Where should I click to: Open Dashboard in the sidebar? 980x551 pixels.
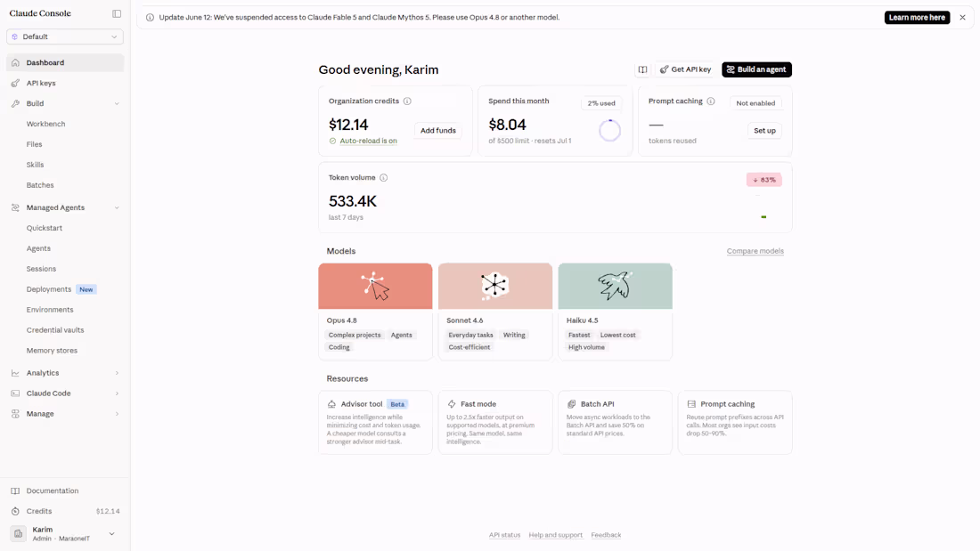65,62
